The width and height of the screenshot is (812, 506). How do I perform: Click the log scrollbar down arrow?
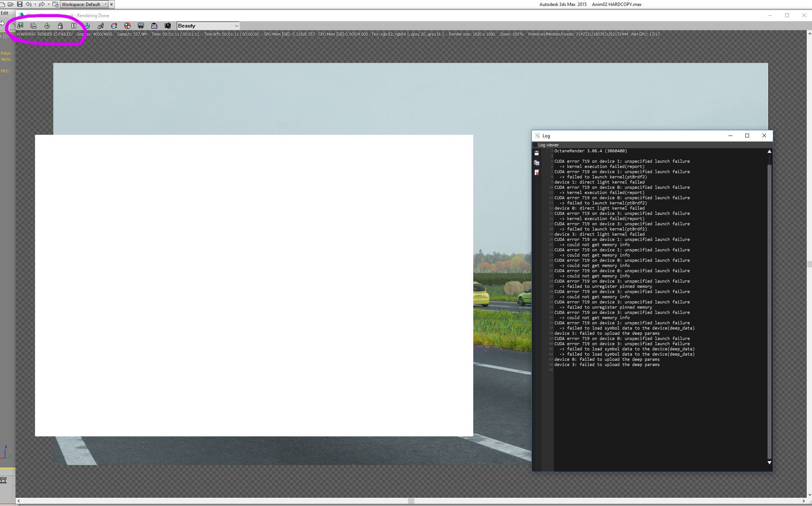(x=769, y=462)
